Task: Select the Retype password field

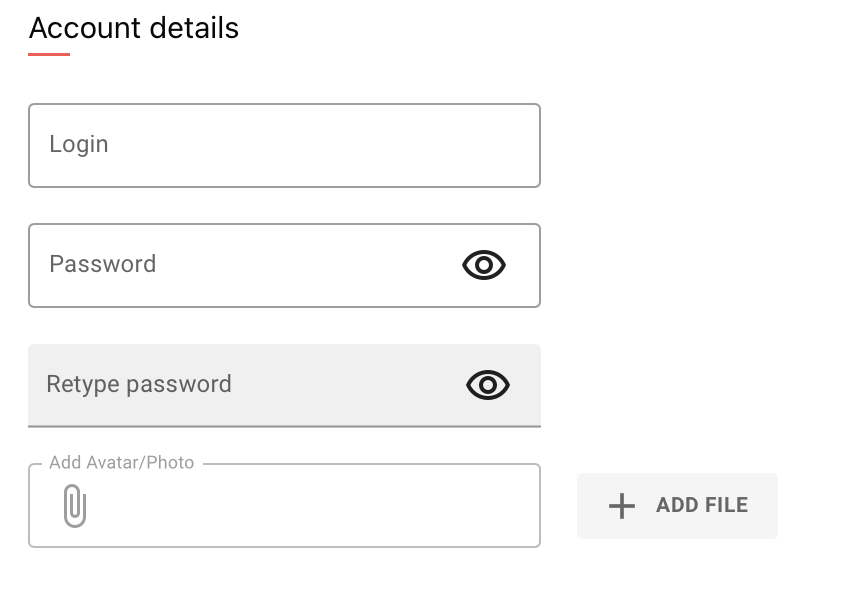Action: coord(250,385)
